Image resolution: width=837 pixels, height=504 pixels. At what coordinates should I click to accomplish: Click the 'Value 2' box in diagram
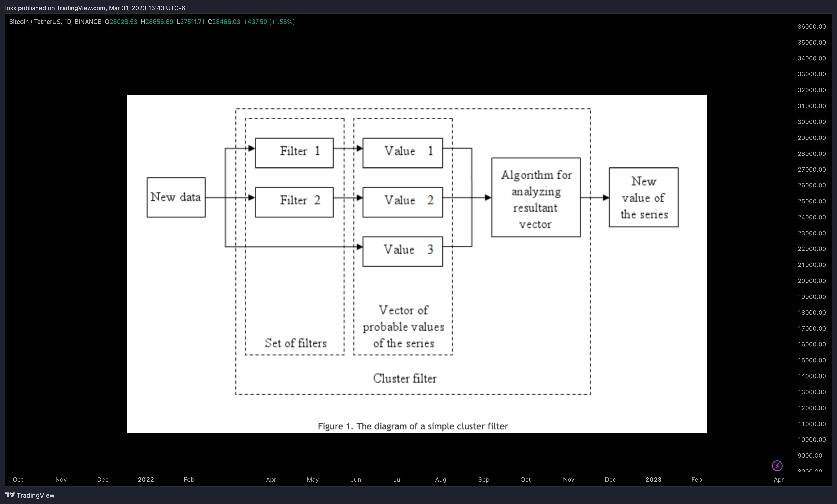click(403, 202)
